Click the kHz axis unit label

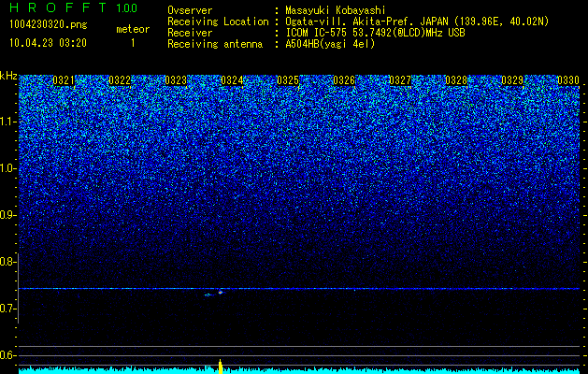point(8,76)
